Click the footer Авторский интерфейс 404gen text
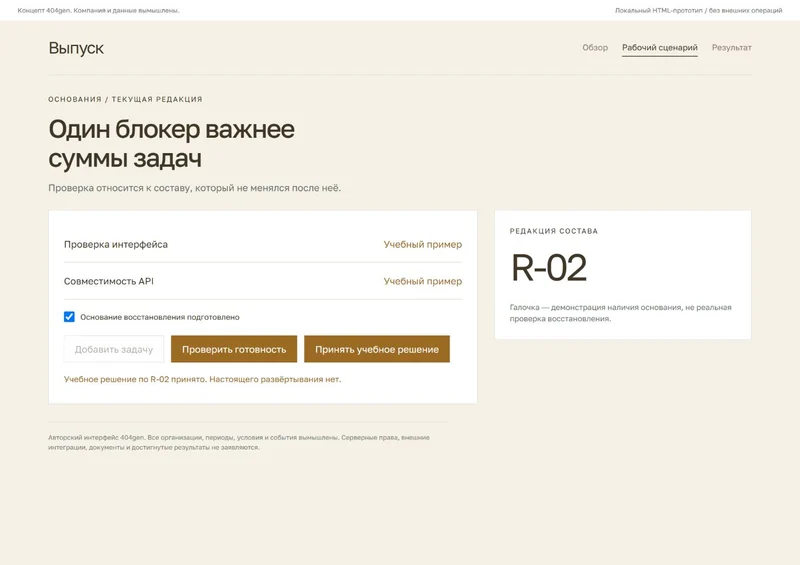 [x=239, y=443]
